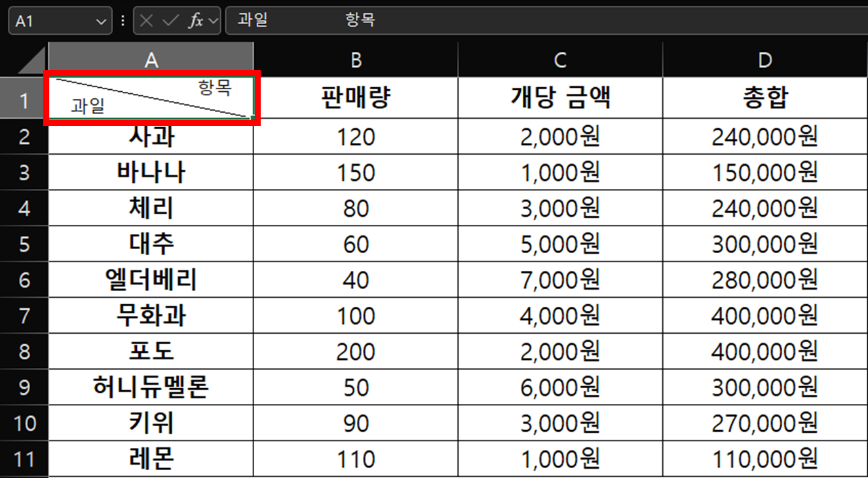868x478 pixels.
Task: Click the vertical ellipsis next to the Name Box
Action: pos(123,20)
